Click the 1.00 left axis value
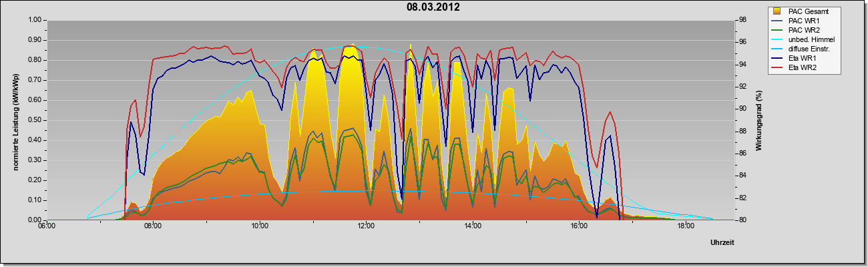Viewport: 868px width, 267px height. (x=35, y=20)
